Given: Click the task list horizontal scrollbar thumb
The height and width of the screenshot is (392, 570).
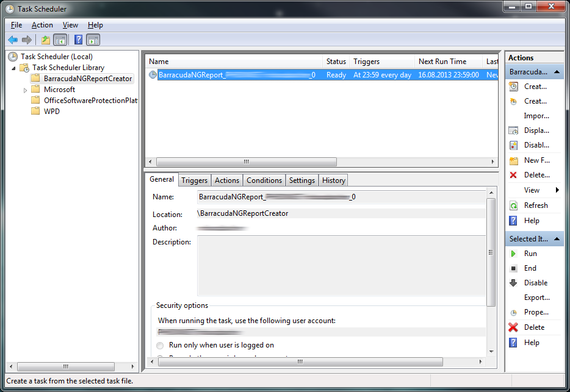Looking at the screenshot, I should click(x=247, y=162).
